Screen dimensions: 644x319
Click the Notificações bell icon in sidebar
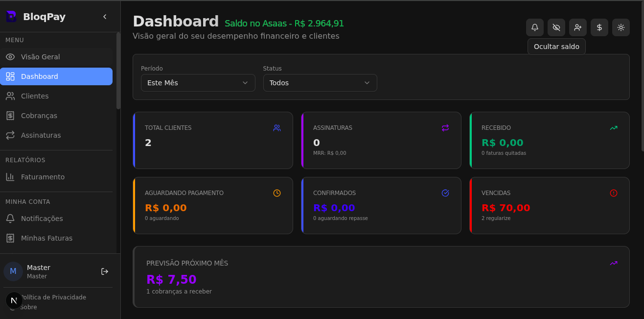coord(10,219)
